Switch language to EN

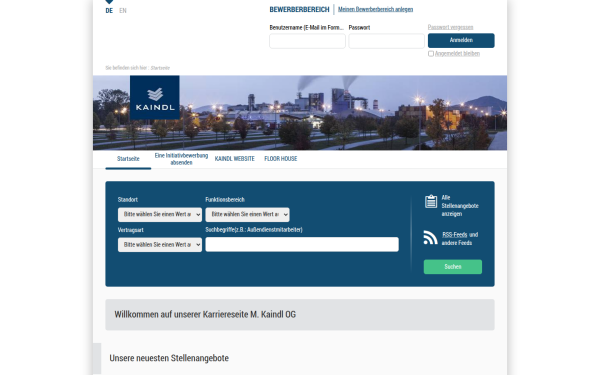point(123,11)
